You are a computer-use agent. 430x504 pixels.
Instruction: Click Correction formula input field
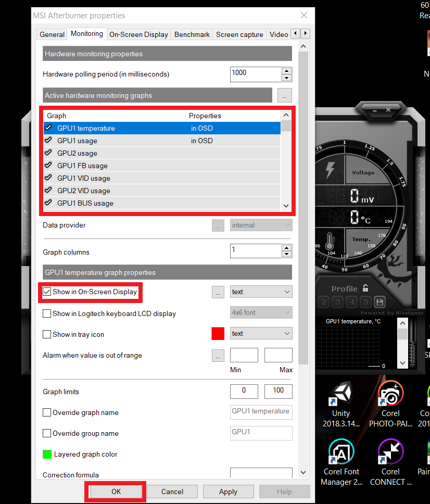point(261,473)
